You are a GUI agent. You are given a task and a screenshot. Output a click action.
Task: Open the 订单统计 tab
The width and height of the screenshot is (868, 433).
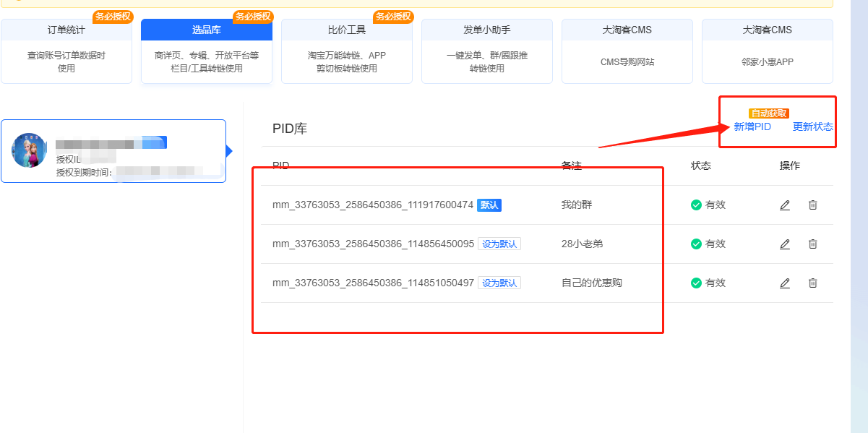pos(66,51)
